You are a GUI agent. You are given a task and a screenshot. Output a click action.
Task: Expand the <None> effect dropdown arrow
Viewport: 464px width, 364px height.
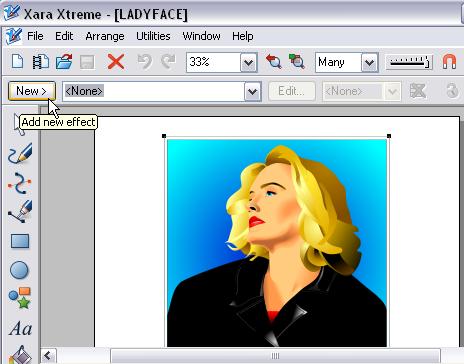click(253, 91)
